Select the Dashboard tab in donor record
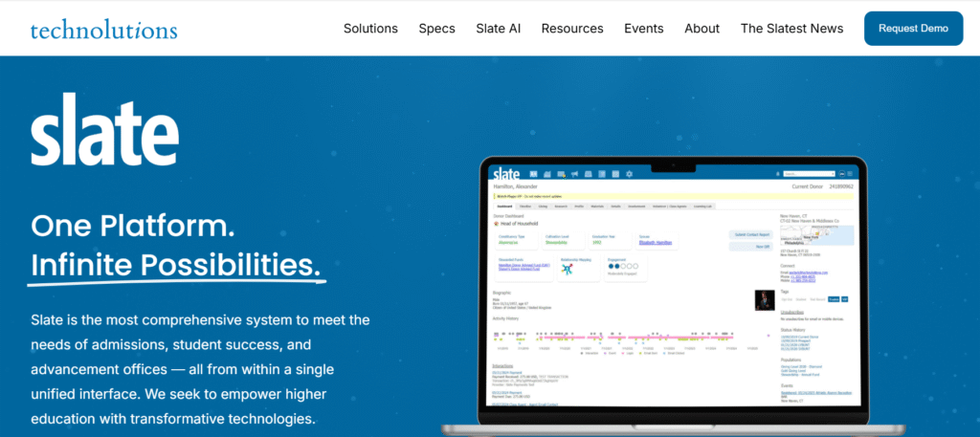This screenshot has height=437, width=980. [503, 206]
